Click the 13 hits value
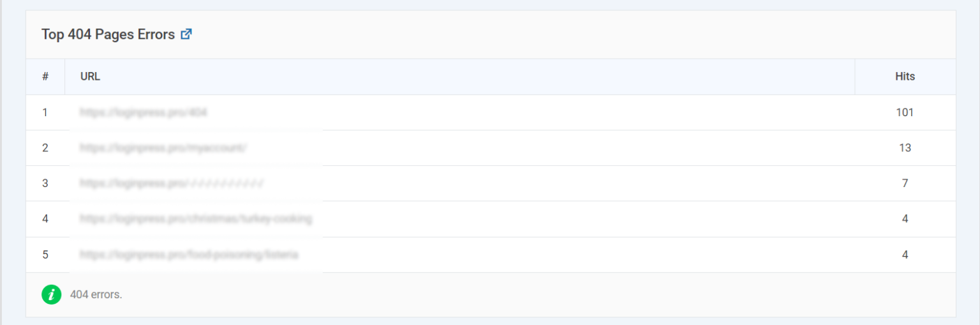 click(x=905, y=148)
